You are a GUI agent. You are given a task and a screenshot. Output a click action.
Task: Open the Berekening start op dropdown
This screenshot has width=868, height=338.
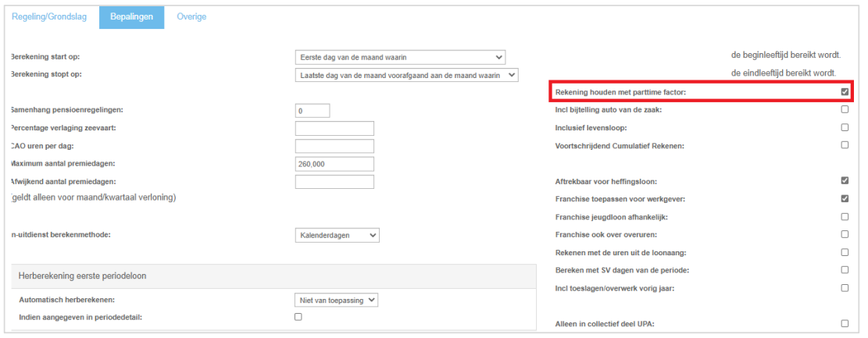400,57
